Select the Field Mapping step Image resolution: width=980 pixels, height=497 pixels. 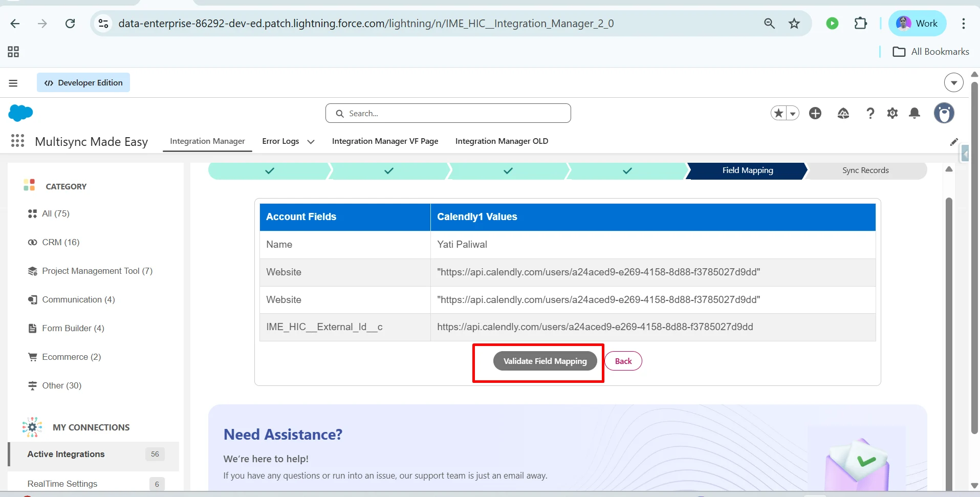[x=748, y=170]
